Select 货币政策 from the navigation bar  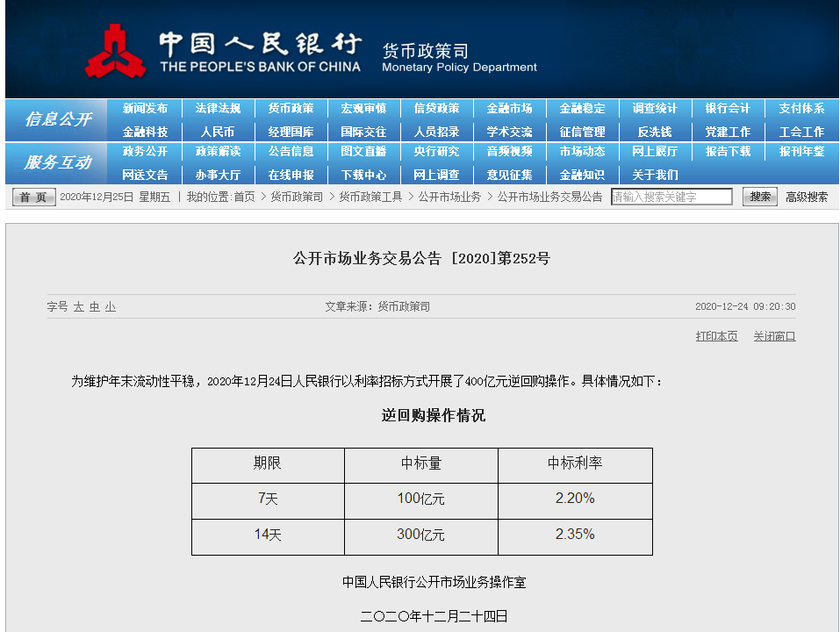coord(290,109)
